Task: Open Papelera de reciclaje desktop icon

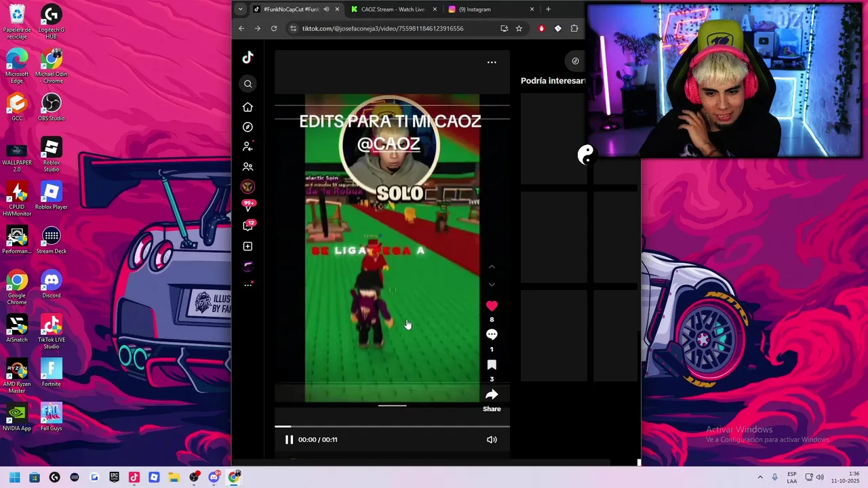Action: [x=17, y=22]
